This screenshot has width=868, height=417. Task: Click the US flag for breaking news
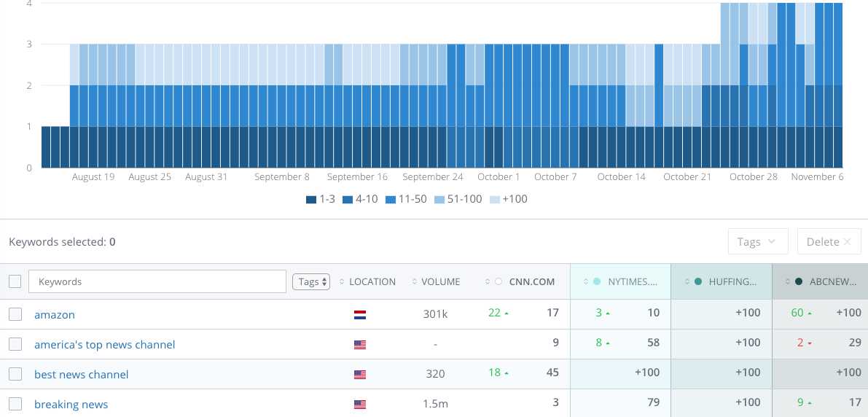(359, 405)
